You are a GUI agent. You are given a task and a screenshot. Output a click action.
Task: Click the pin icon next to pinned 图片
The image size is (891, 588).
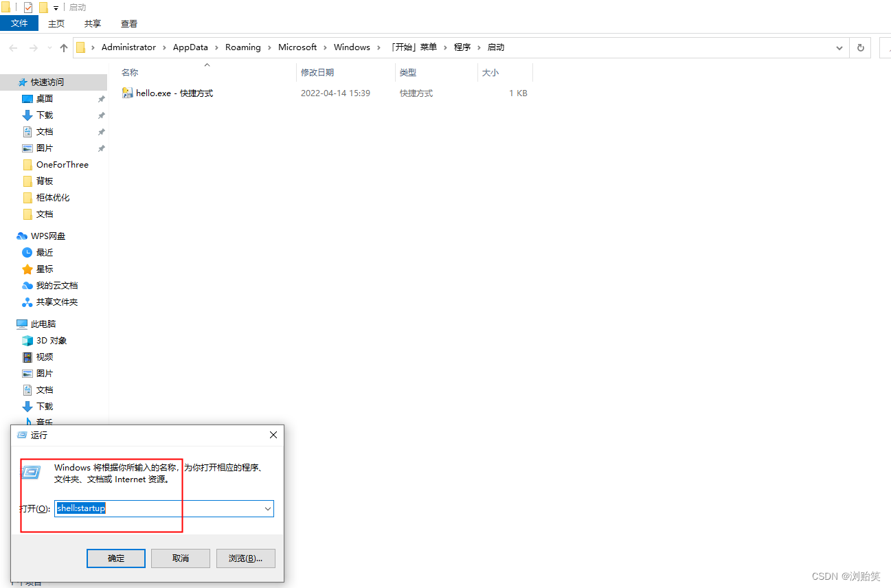pyautogui.click(x=101, y=148)
